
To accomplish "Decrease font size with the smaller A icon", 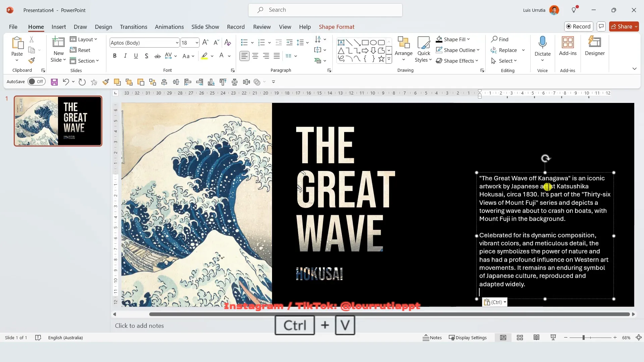I will click(216, 43).
